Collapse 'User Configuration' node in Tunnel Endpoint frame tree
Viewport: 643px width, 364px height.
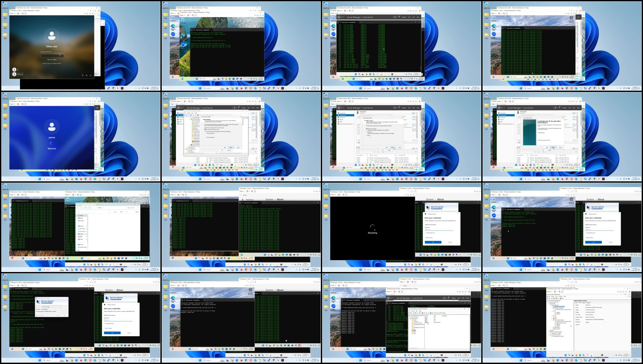(185, 149)
